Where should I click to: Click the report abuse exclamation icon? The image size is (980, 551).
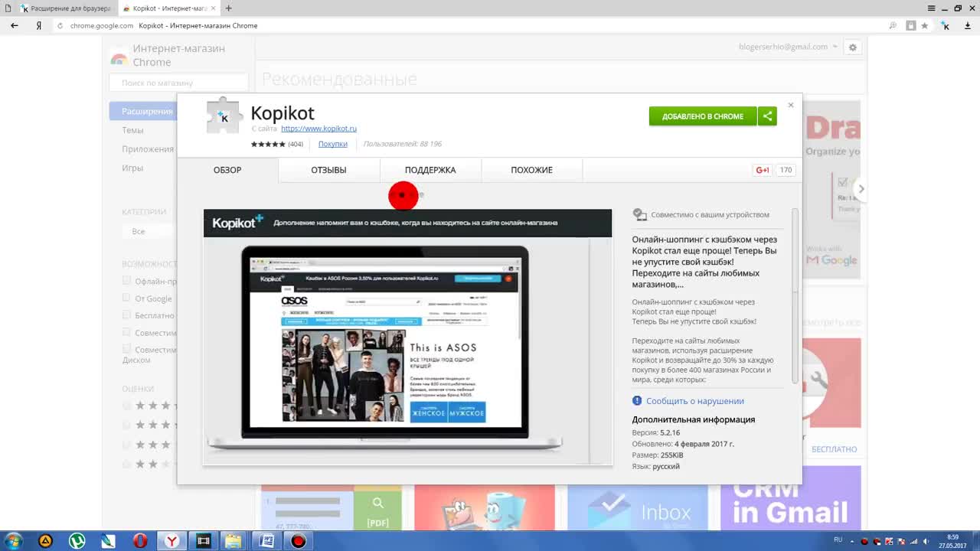[637, 401]
